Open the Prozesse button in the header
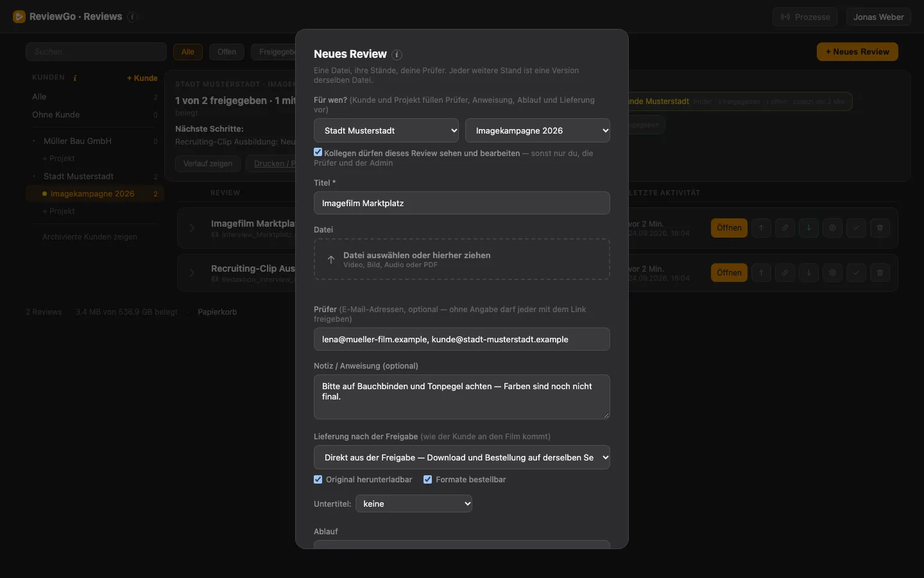 point(805,17)
